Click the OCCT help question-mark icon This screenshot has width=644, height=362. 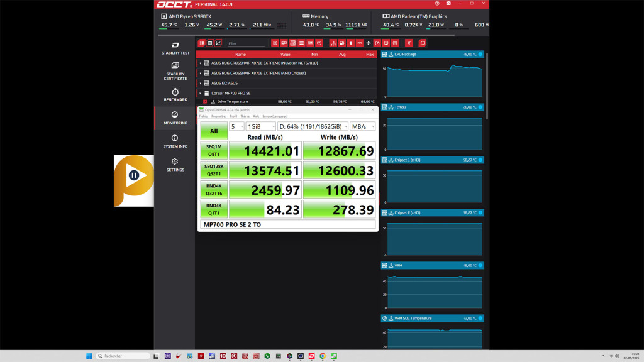[437, 3]
